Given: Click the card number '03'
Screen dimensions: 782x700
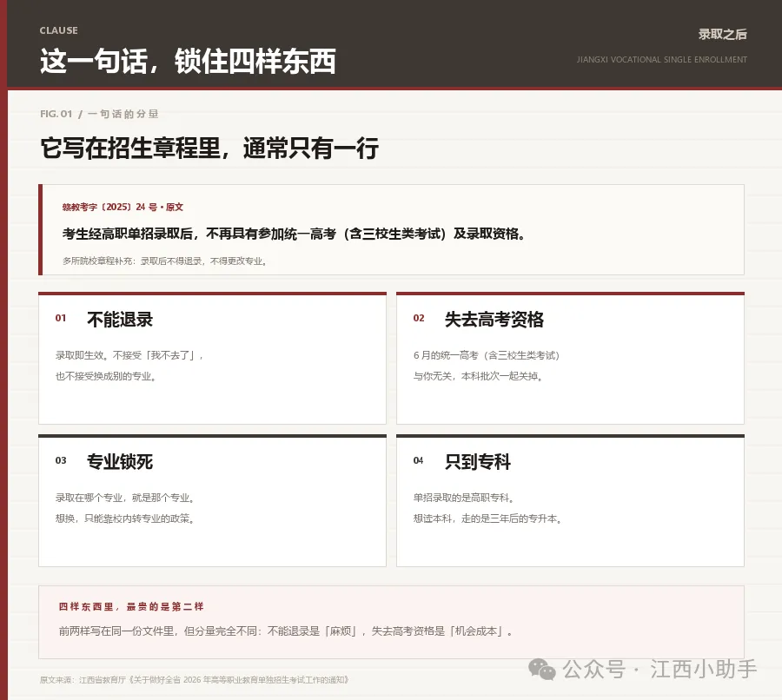Looking at the screenshot, I should [x=61, y=460].
